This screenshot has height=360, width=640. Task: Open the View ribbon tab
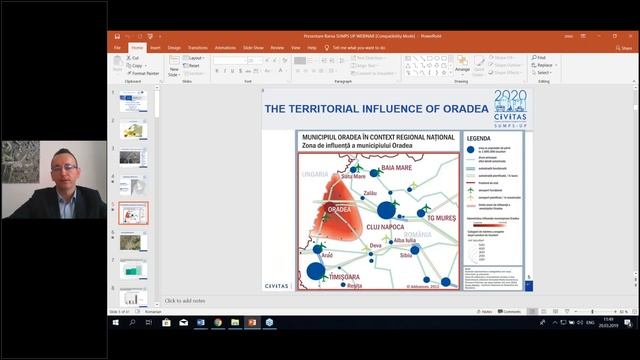296,48
